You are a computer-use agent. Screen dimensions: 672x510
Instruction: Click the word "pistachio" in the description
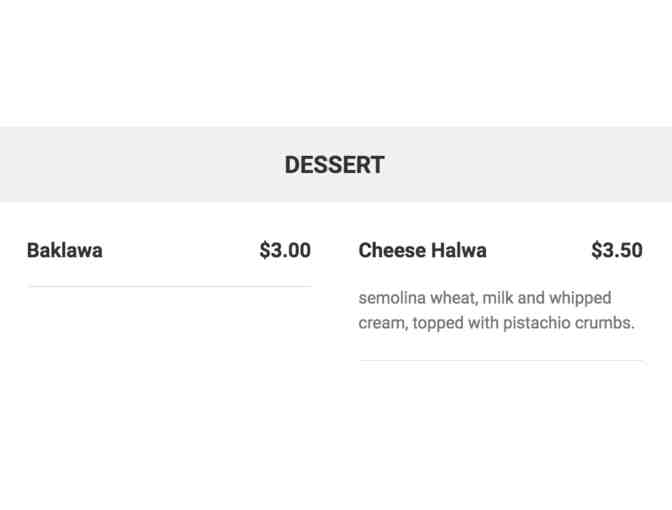[537, 323]
